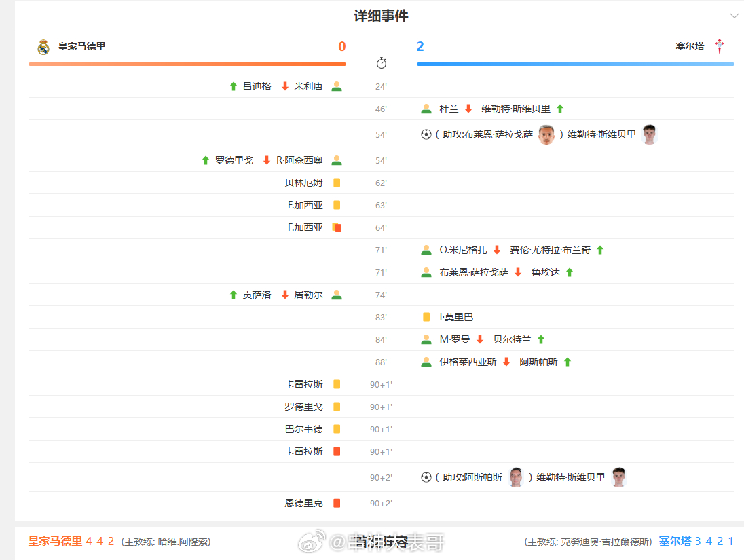The image size is (744, 560).
Task: Click the stopwatch timeline icon
Action: coord(381,63)
